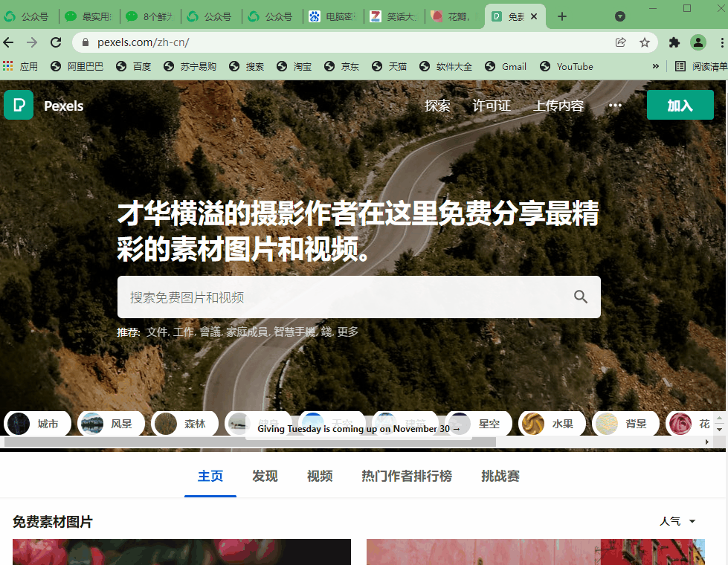This screenshot has height=565, width=728.
Task: Switch to the 挑战赛 tab
Action: pyautogui.click(x=500, y=476)
